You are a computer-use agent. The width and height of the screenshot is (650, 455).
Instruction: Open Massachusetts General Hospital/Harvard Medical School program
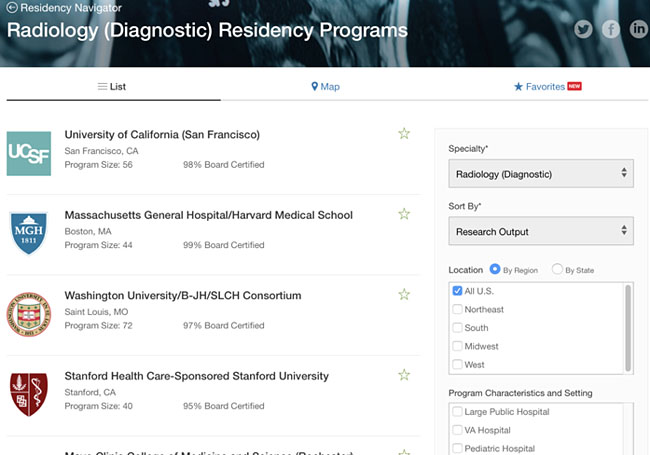tap(209, 215)
